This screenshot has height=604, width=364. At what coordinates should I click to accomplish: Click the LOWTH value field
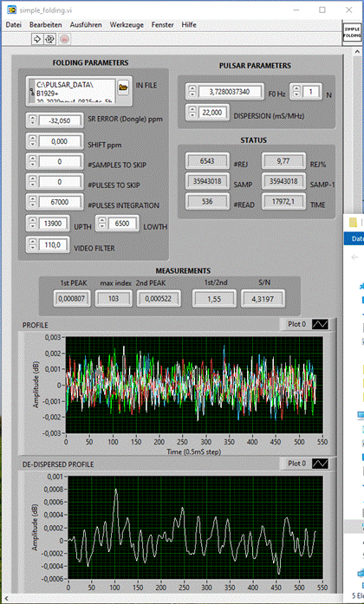(122, 224)
